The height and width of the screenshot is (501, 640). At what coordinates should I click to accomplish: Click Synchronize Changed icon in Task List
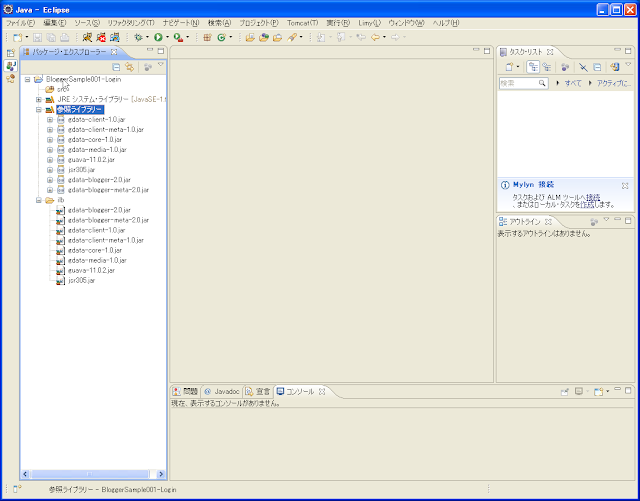615,67
